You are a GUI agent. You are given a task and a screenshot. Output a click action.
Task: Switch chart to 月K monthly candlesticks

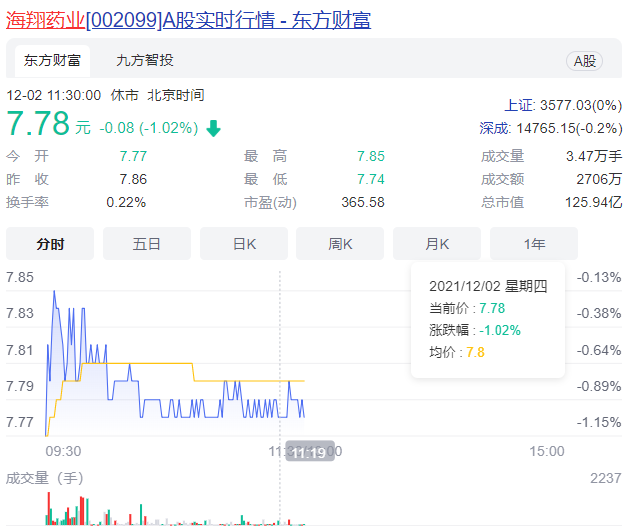click(437, 244)
